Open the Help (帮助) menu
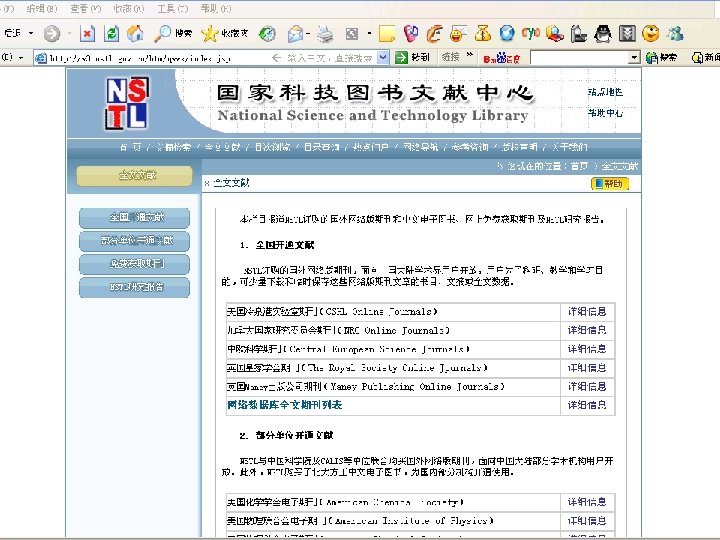This screenshot has width=720, height=540. (216, 8)
